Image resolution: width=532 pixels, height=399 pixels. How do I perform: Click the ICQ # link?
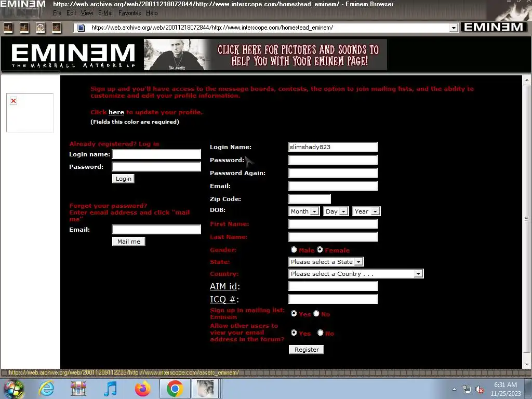pyautogui.click(x=222, y=299)
